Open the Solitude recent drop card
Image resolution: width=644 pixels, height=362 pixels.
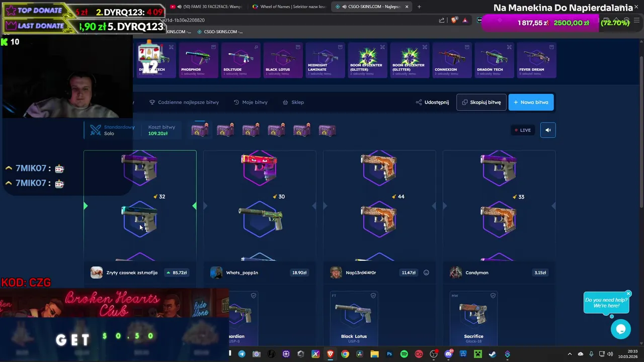pos(240,60)
